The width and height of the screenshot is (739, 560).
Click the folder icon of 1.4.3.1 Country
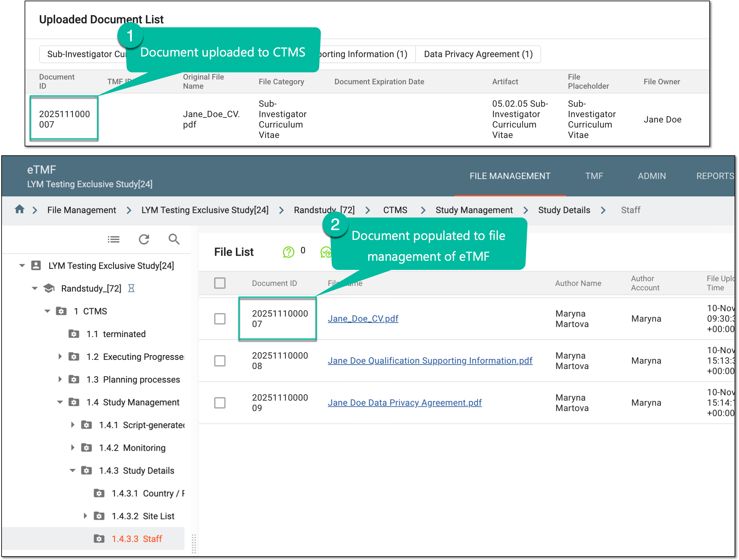[99, 493]
